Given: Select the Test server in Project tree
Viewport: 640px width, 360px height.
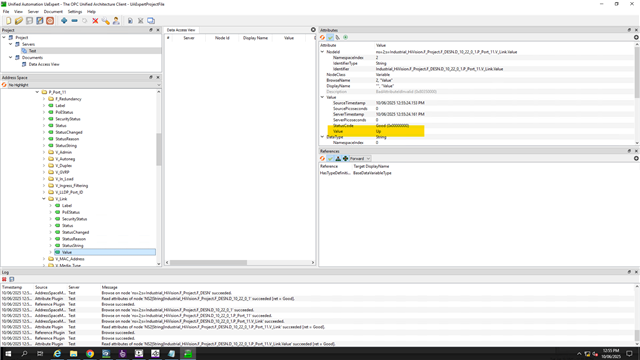Looking at the screenshot, I should tap(32, 51).
